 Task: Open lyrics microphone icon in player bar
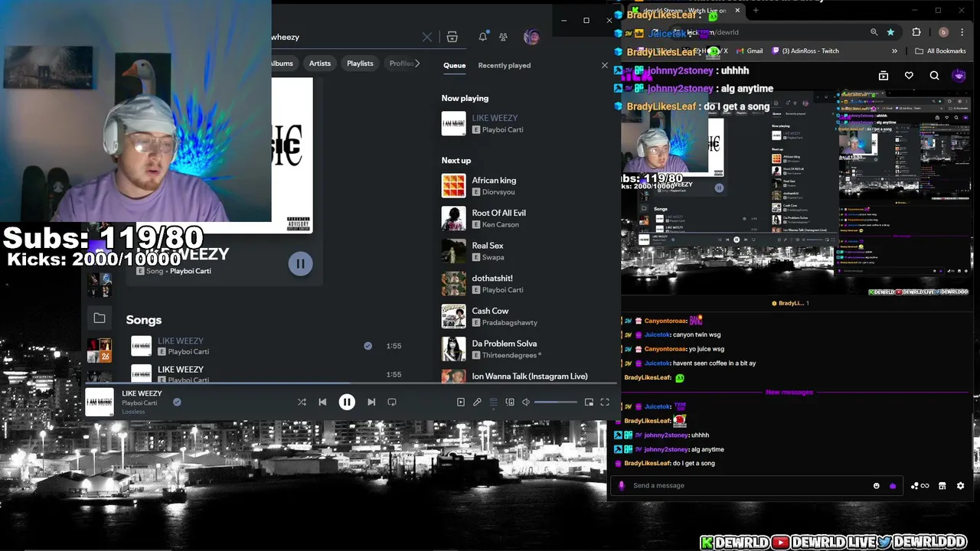click(477, 402)
